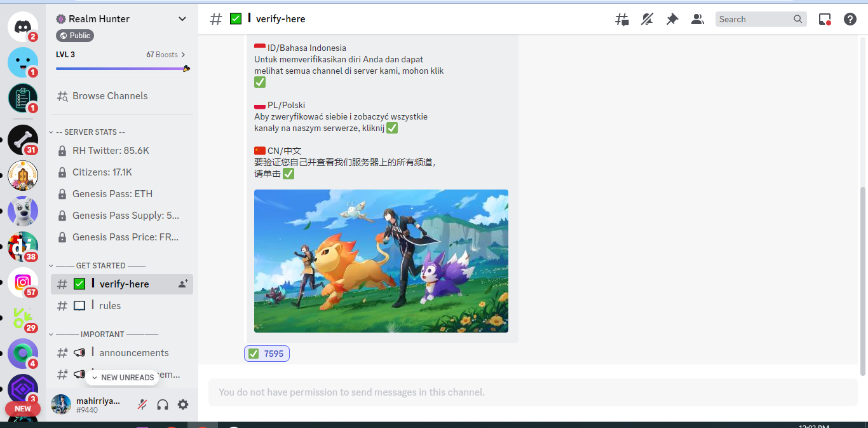This screenshot has height=428, width=868.
Task: Open Browse Channels
Action: (122, 96)
